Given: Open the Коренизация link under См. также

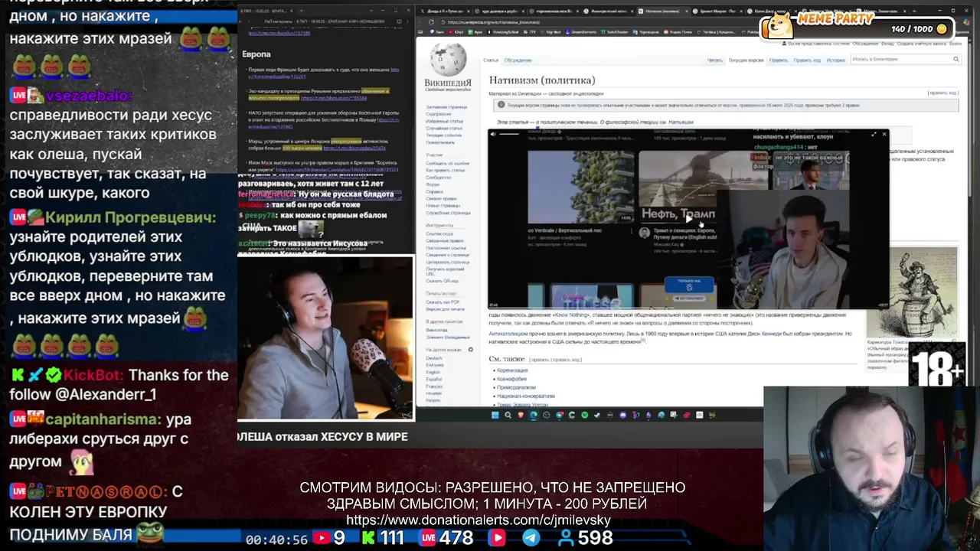Looking at the screenshot, I should pyautogui.click(x=512, y=370).
